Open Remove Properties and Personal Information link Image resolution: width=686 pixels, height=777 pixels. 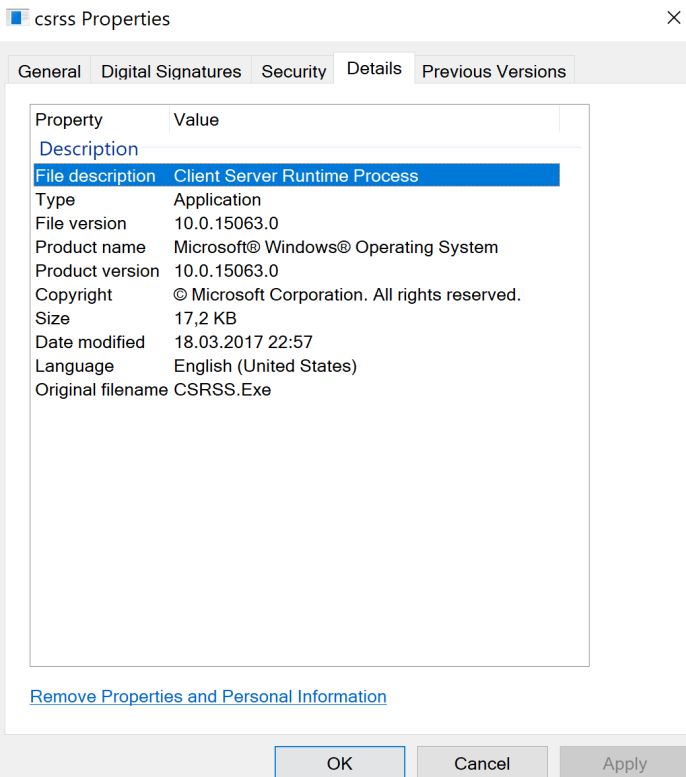208,697
